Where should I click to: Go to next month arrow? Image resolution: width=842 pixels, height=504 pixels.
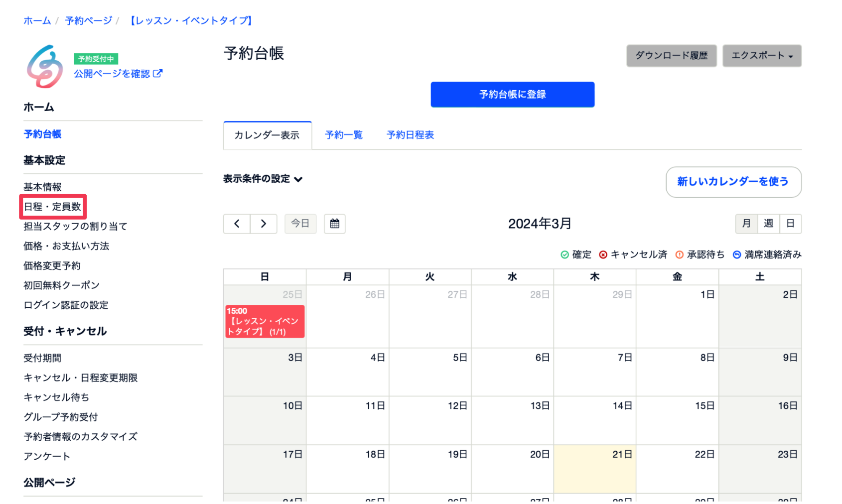point(264,224)
